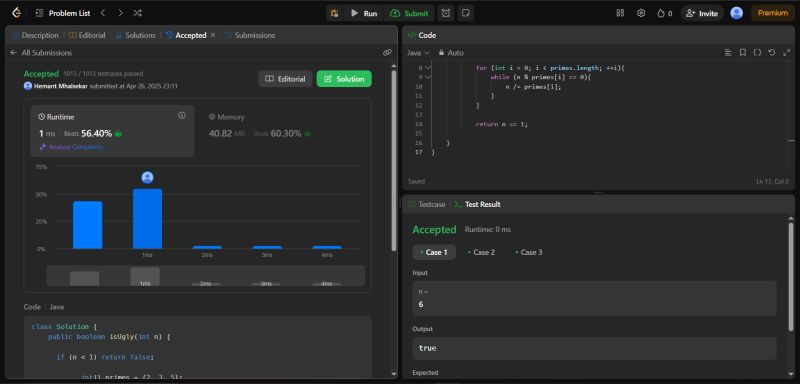Click the green Solution button
800x384 pixels.
pos(344,79)
